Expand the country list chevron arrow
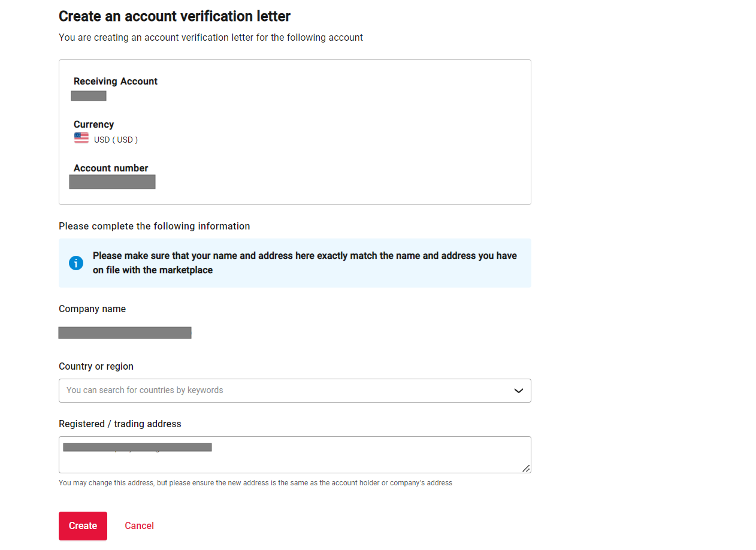 [519, 391]
